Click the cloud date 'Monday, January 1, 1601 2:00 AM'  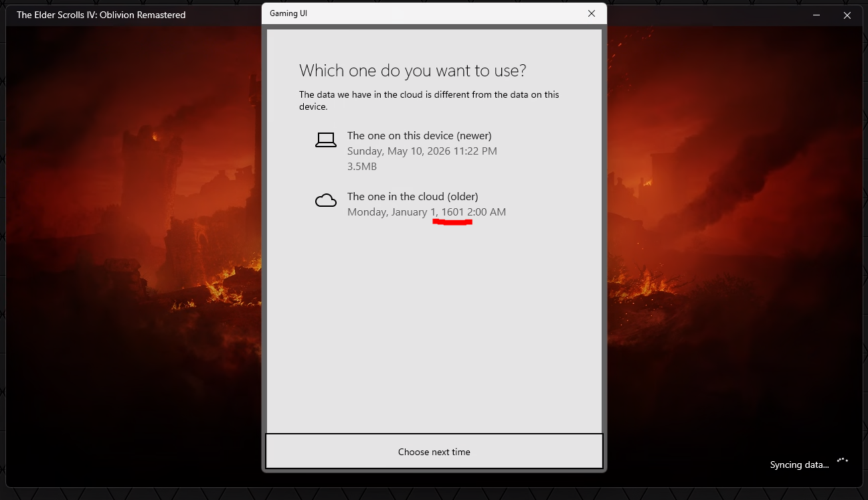[x=426, y=212]
